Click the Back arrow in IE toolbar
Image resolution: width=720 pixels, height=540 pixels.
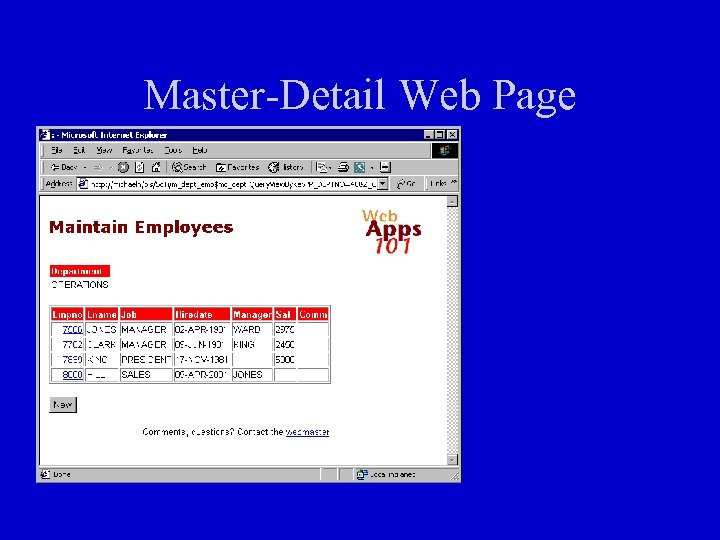click(63, 167)
